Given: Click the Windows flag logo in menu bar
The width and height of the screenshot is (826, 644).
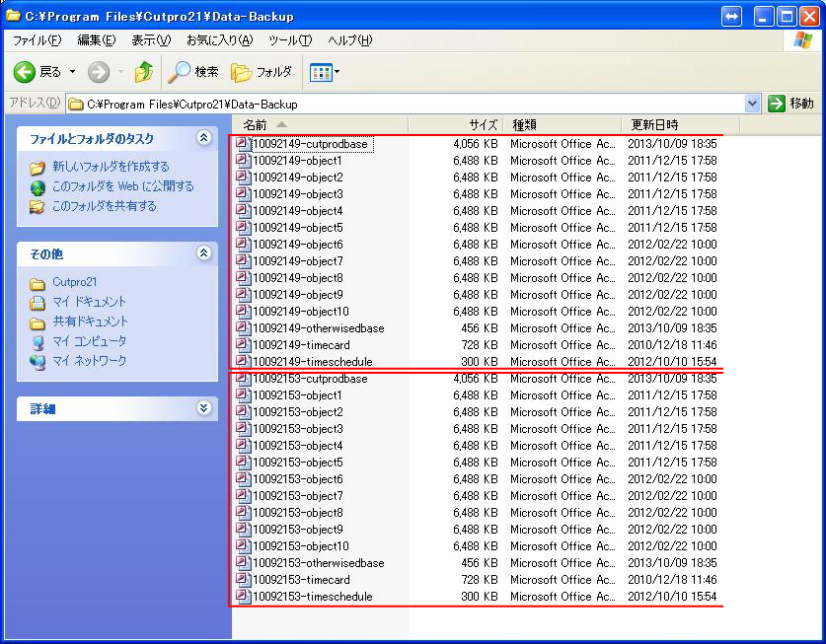Looking at the screenshot, I should pos(803,40).
